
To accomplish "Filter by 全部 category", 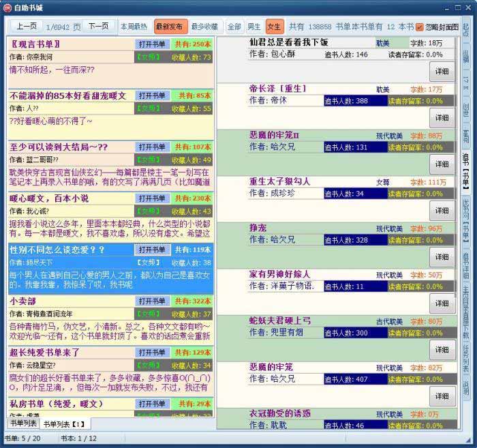I will pos(234,27).
